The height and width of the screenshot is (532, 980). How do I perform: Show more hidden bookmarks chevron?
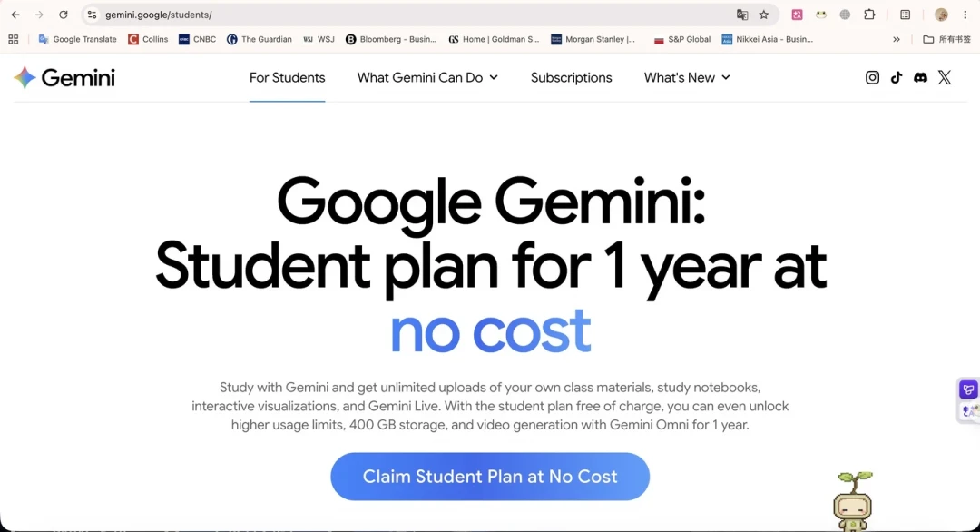pyautogui.click(x=897, y=39)
